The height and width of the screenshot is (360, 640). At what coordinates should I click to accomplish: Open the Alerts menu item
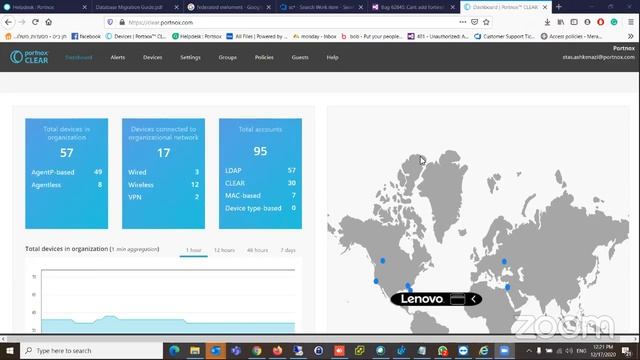(118, 58)
